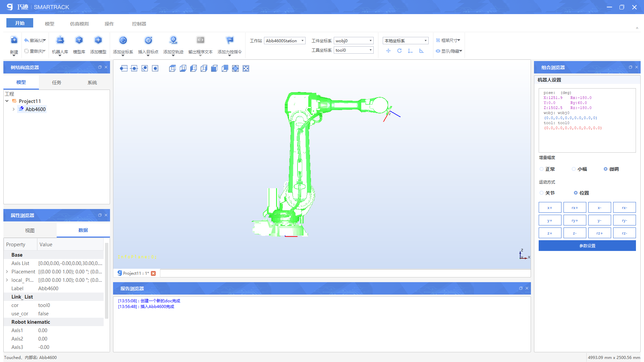
Task: Select the 正常 increment radio button
Action: [x=541, y=169]
